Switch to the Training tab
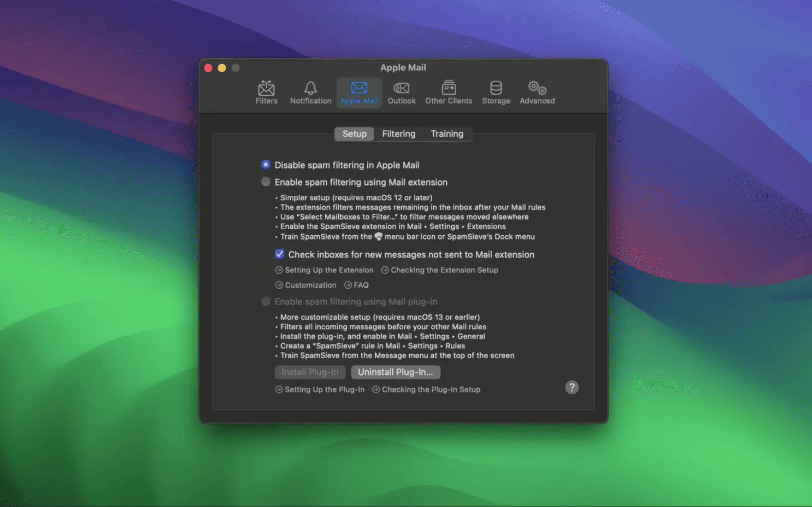 447,134
